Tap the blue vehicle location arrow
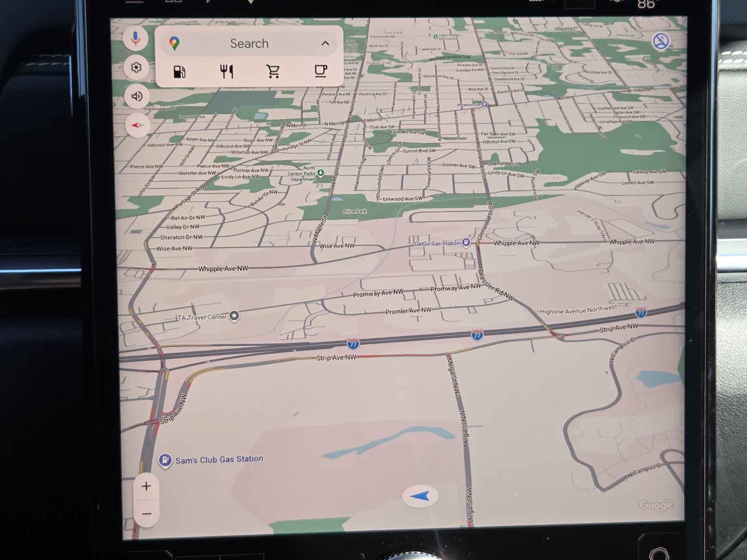This screenshot has height=560, width=747. (x=420, y=497)
